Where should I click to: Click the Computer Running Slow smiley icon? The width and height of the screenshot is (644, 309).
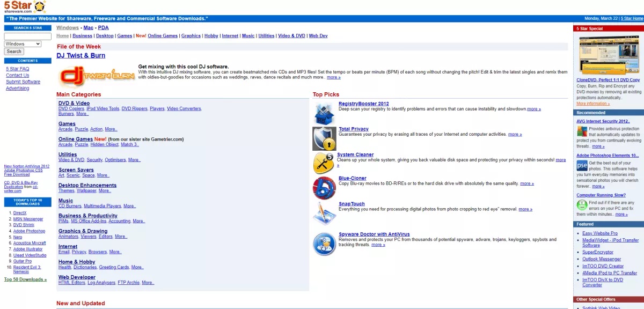point(582,205)
